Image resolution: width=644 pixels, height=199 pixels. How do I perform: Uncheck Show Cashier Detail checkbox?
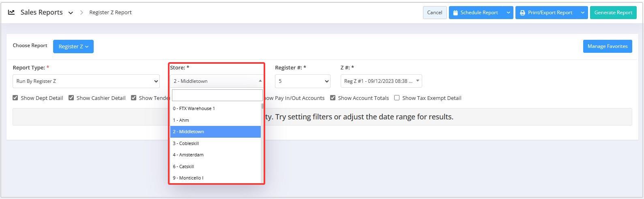point(71,98)
